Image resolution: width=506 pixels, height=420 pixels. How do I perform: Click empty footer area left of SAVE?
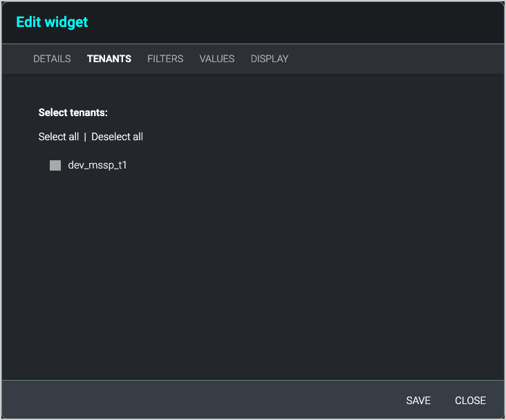[x=207, y=401]
